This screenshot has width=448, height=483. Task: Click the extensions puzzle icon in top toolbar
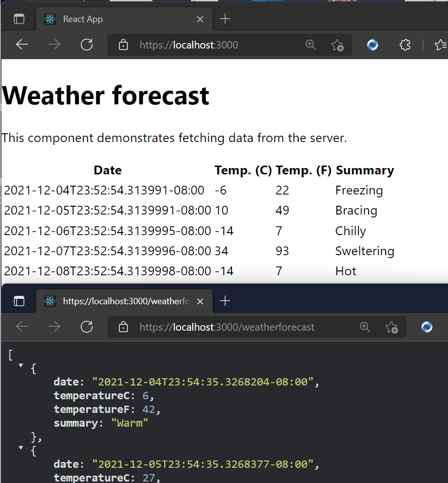[405, 45]
